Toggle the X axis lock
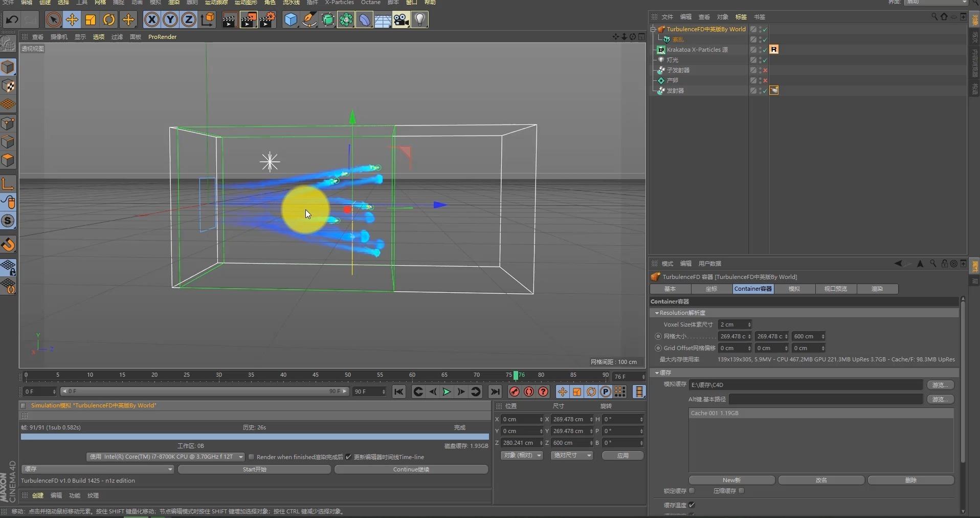 click(151, 20)
